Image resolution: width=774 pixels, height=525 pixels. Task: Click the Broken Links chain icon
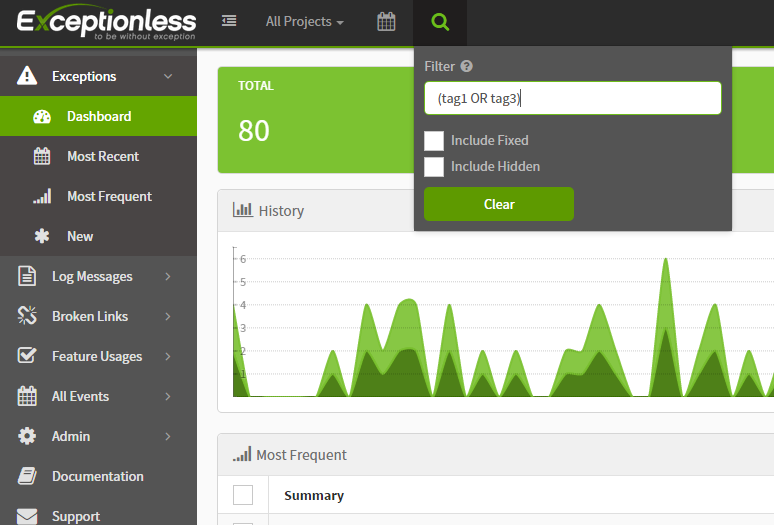tap(27, 316)
